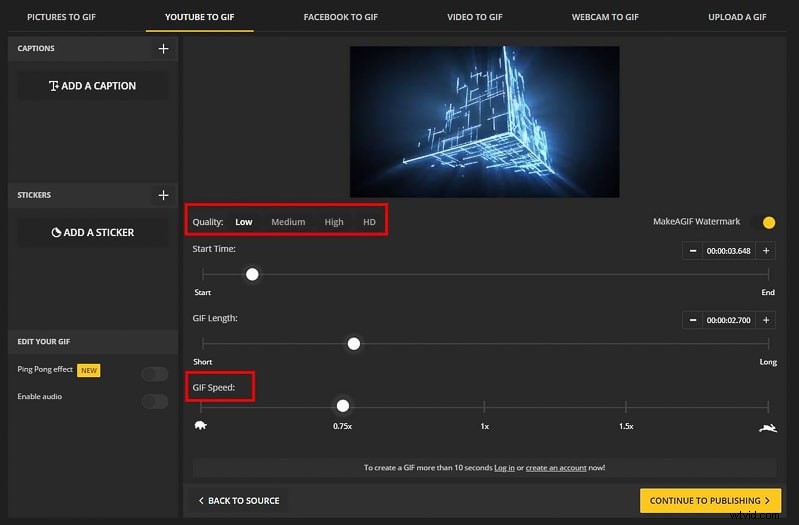Click the plus icon beside Stickers

[163, 195]
